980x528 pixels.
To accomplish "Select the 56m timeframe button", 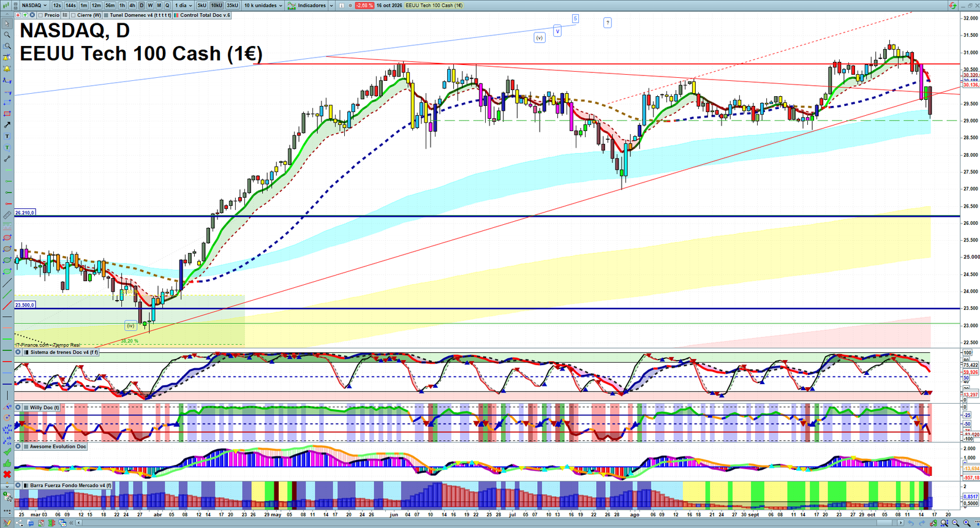I will 110,6.
